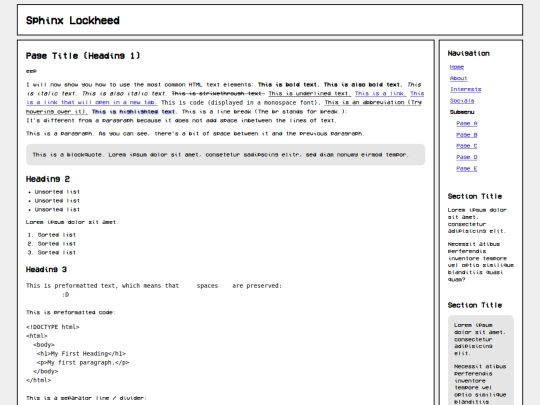Click the '<p>My first paragraph.</p>' code line
The height and width of the screenshot is (405, 540).
point(83,363)
